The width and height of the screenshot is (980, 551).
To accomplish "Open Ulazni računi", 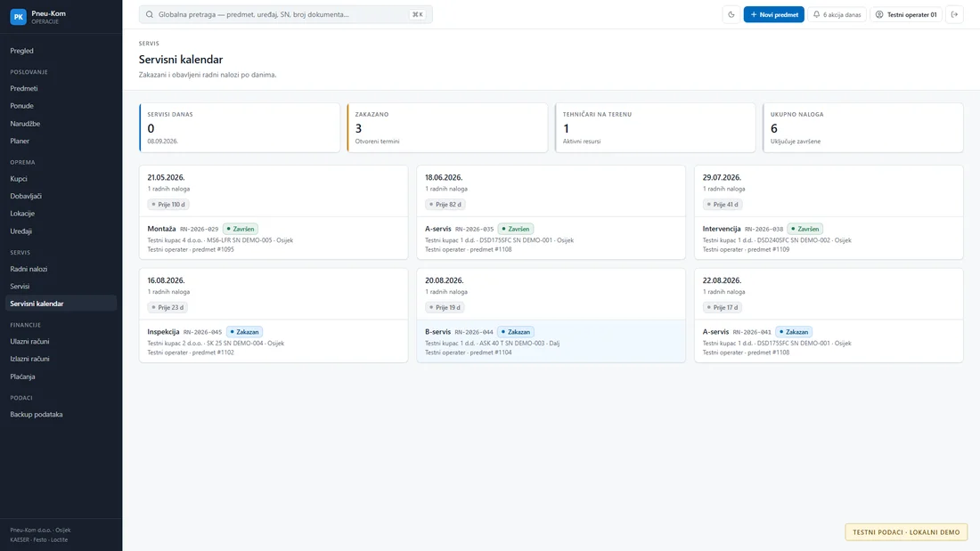I will pyautogui.click(x=61, y=342).
